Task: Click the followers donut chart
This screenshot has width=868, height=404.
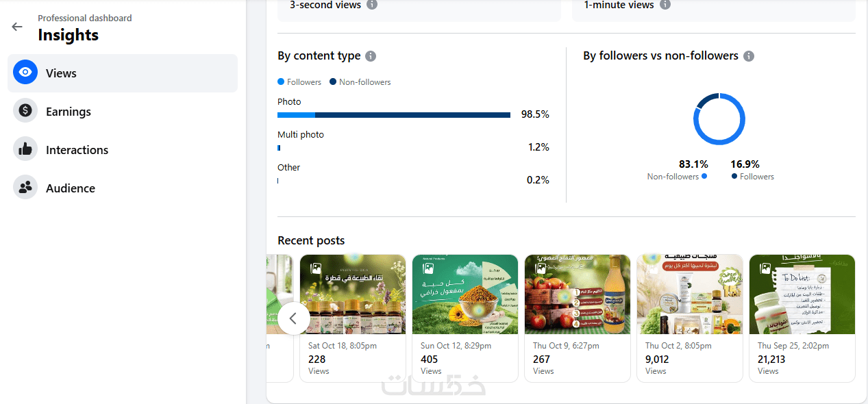Action: pos(719,119)
